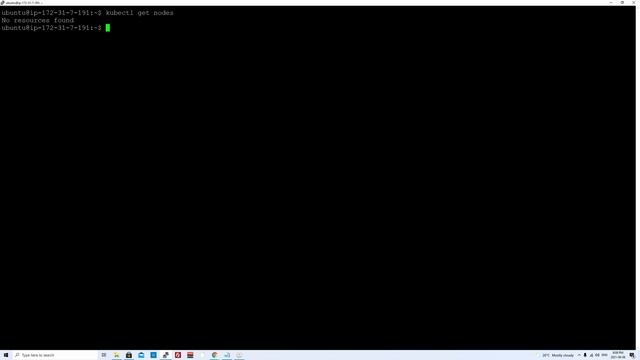Screen dimensions: 640x360
Task: Open the Windows Start menu
Action: point(6,355)
